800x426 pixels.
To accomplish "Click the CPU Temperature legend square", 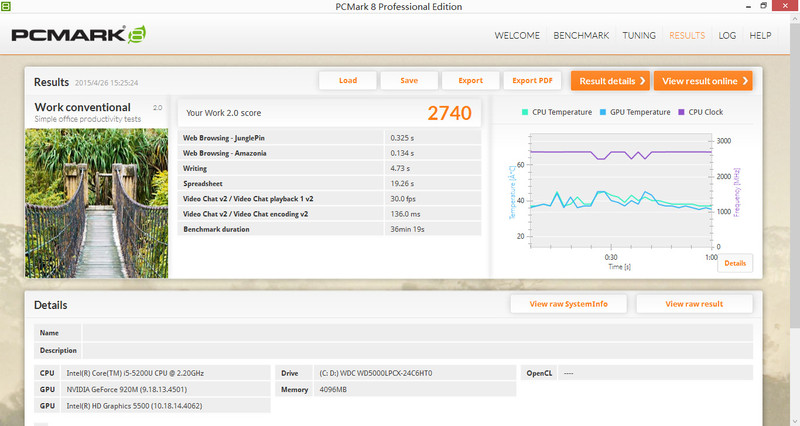I will pyautogui.click(x=525, y=112).
